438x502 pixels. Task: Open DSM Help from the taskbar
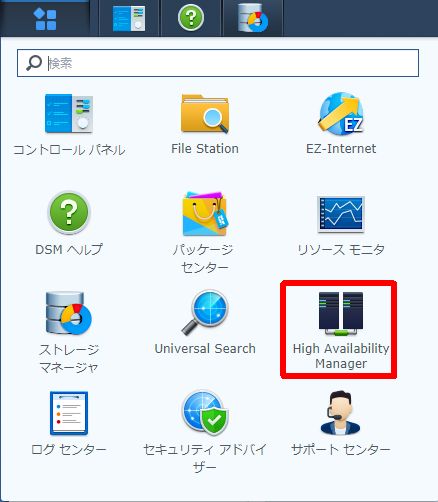click(191, 18)
